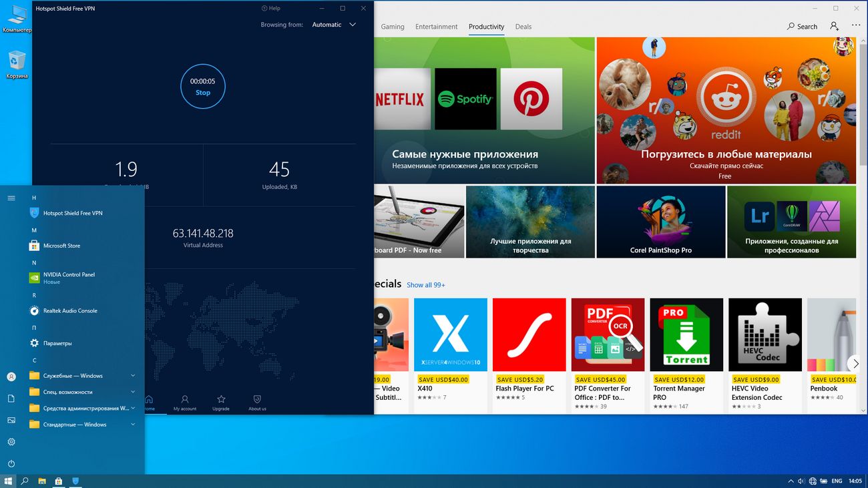868x488 pixels.
Task: Advance the specials carousel with right arrow
Action: (855, 363)
